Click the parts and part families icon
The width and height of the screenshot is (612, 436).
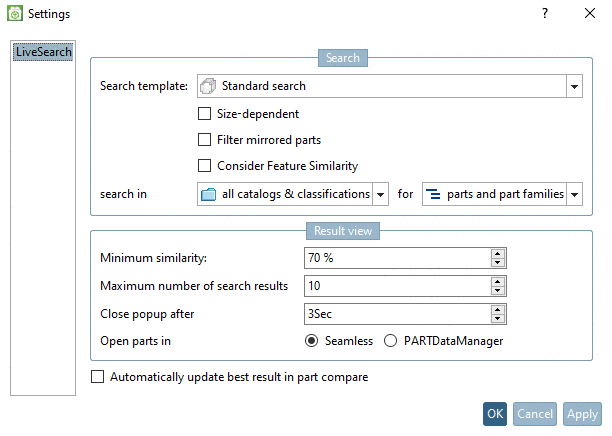(x=434, y=194)
